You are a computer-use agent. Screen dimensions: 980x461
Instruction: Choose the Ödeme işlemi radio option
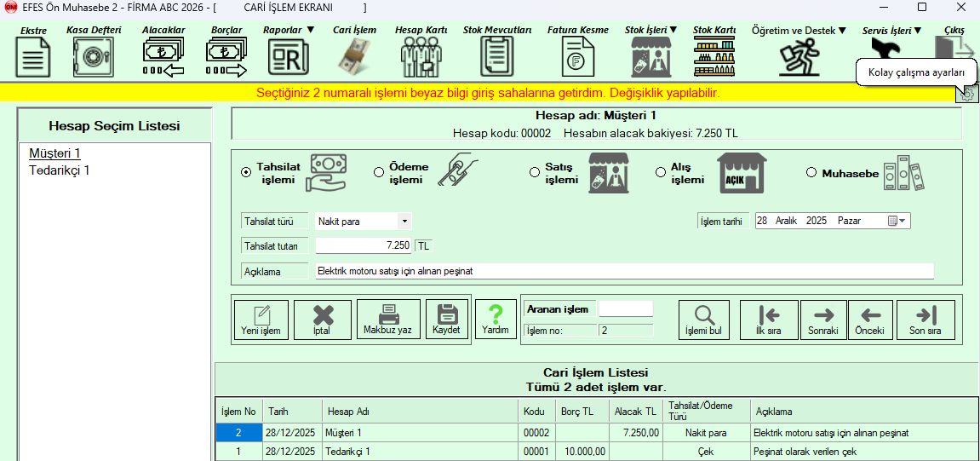379,172
